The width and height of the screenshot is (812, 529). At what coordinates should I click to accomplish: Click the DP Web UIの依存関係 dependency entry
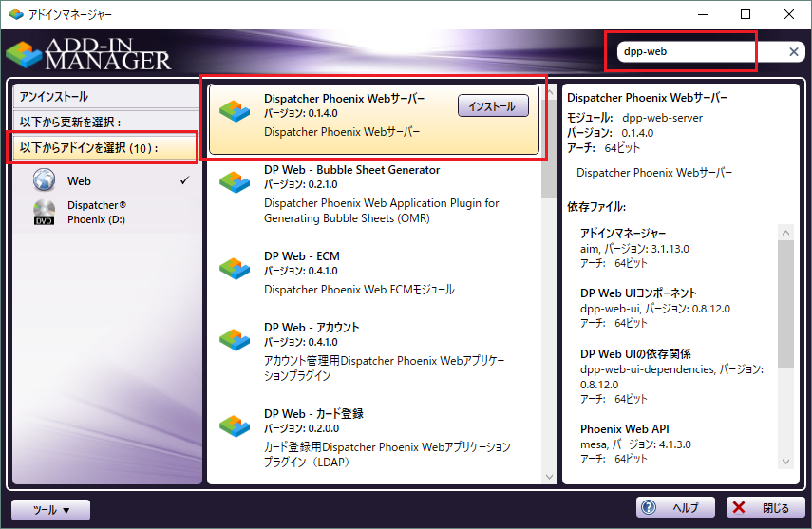pos(672,376)
